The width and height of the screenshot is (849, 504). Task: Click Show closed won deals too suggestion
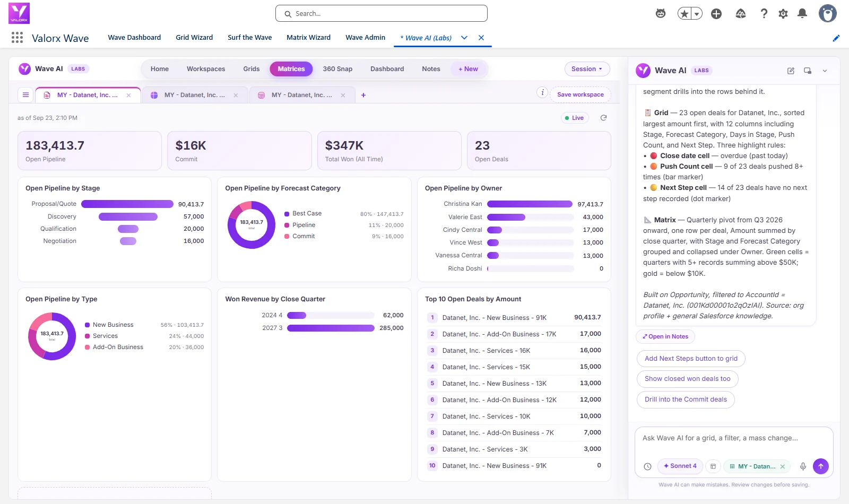pos(687,379)
